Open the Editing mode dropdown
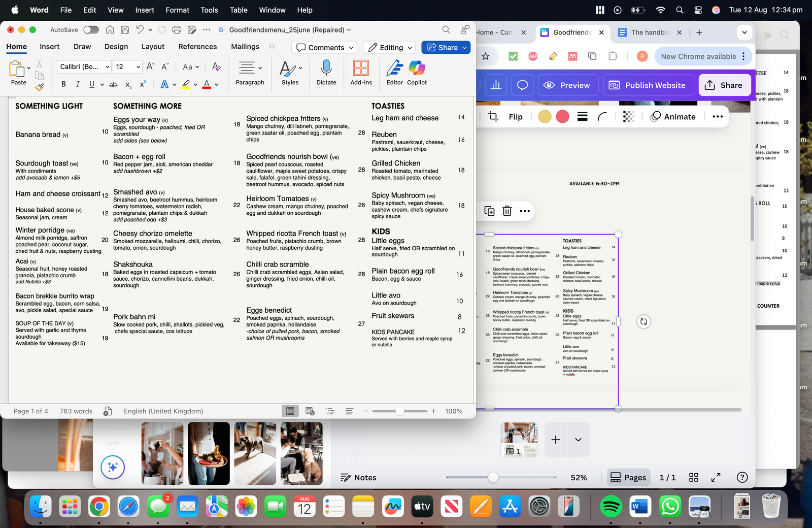This screenshot has height=528, width=812. click(x=390, y=48)
